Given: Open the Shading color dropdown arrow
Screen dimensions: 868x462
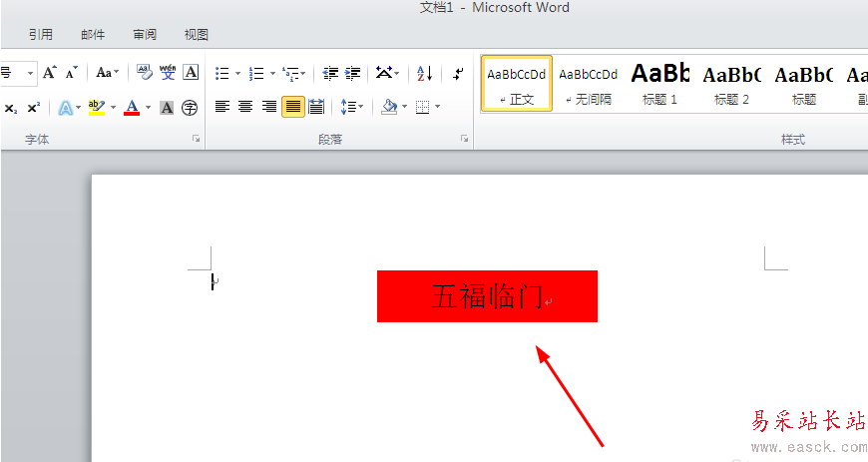Looking at the screenshot, I should [405, 107].
